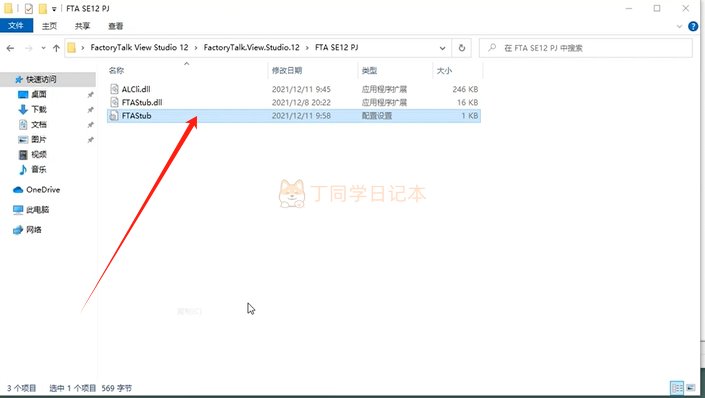The image size is (705, 398).
Task: Click the 246 KB size cell
Action: 465,89
